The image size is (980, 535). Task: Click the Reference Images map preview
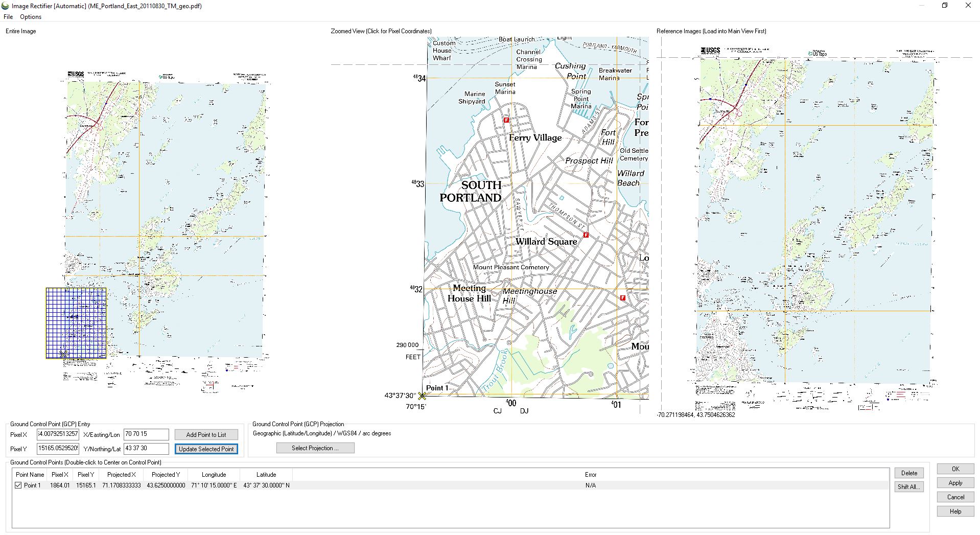(815, 225)
